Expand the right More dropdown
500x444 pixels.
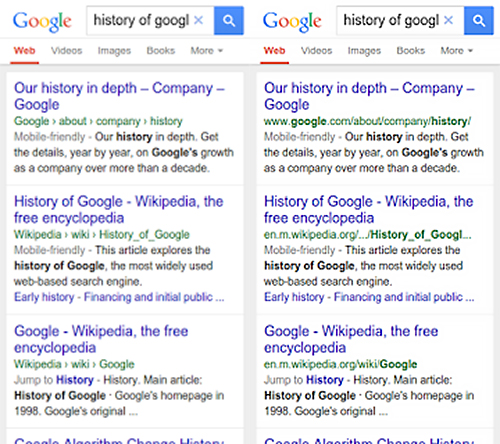[x=456, y=51]
